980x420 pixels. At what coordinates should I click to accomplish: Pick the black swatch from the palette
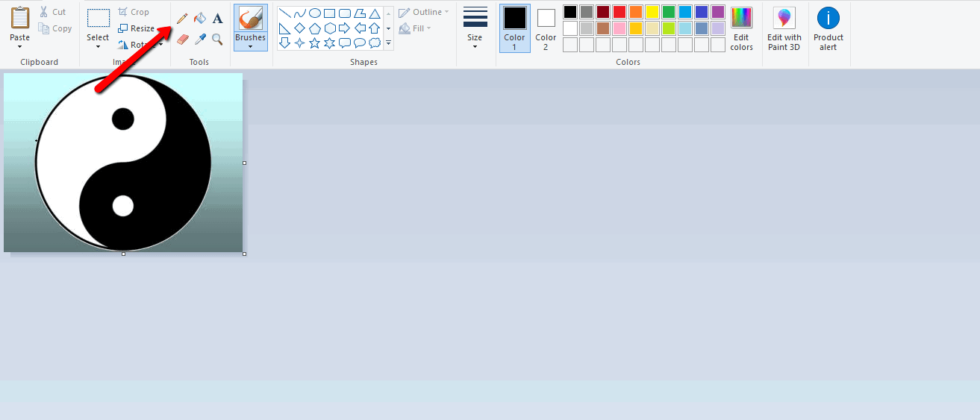570,12
